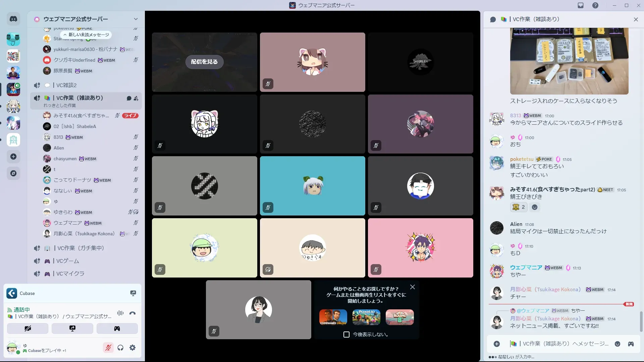Check the 今後表示しない checkbox
The height and width of the screenshot is (362, 644).
[346, 335]
